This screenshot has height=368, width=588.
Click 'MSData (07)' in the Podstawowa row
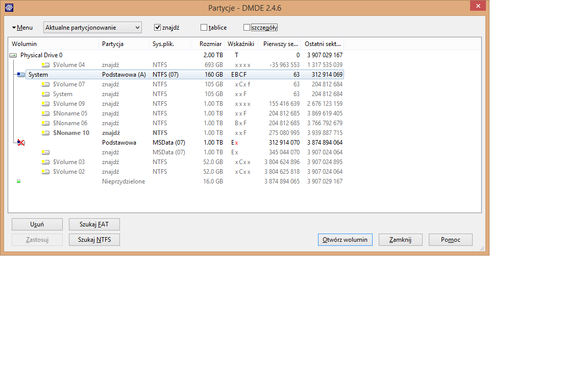coord(169,143)
